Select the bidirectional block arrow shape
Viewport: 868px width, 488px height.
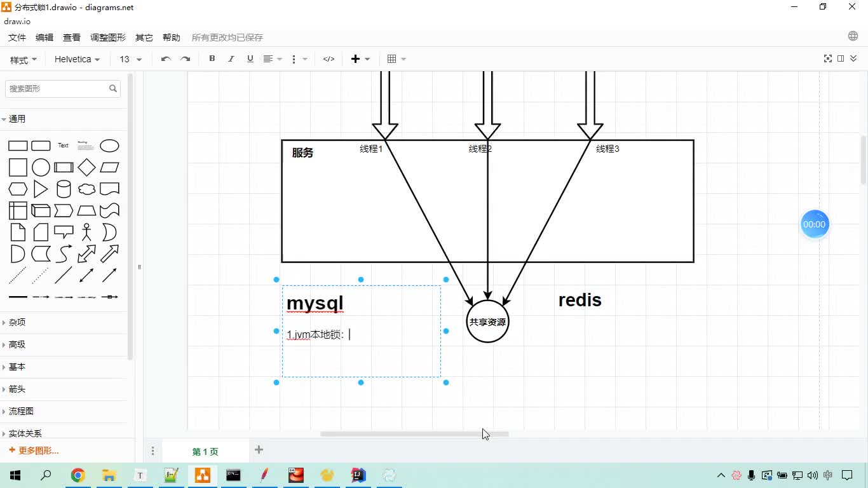[x=86, y=254]
